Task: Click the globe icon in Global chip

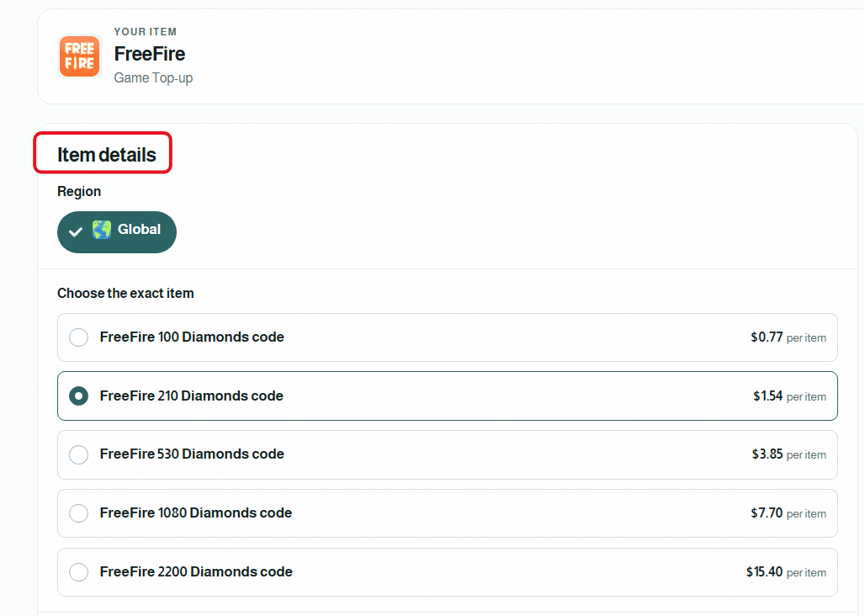Action: click(x=102, y=230)
